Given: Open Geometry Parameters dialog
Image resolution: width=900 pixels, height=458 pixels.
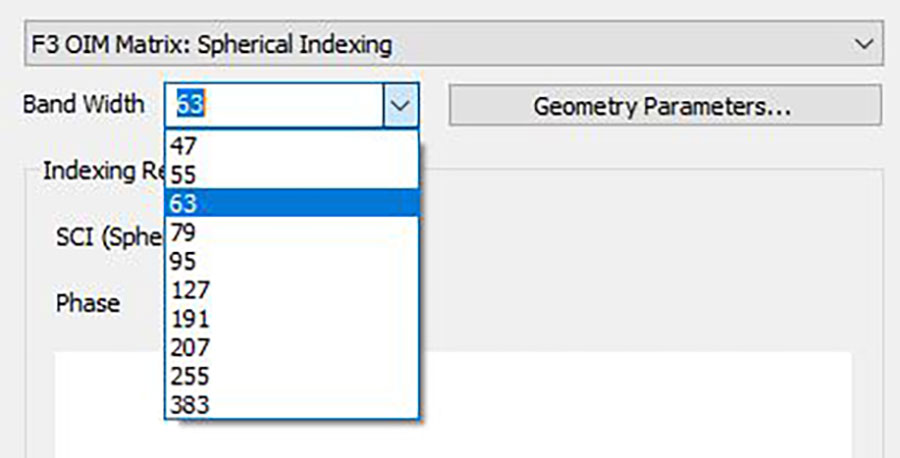Looking at the screenshot, I should (x=665, y=105).
